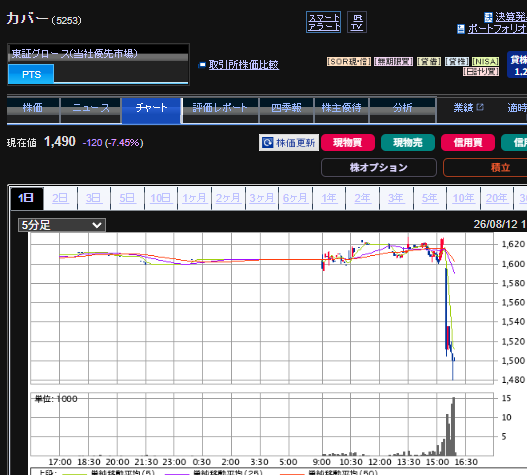Select the 1ヶ月 chart period

click(x=194, y=198)
